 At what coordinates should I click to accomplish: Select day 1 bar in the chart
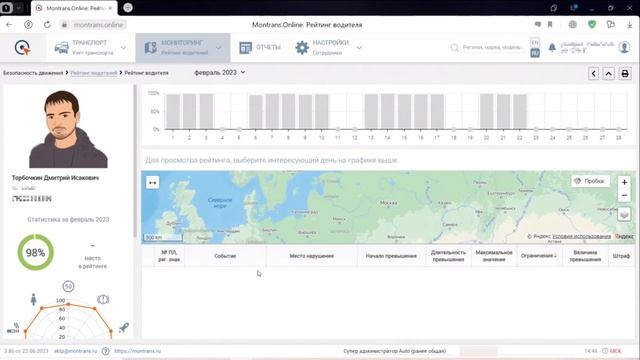point(173,111)
